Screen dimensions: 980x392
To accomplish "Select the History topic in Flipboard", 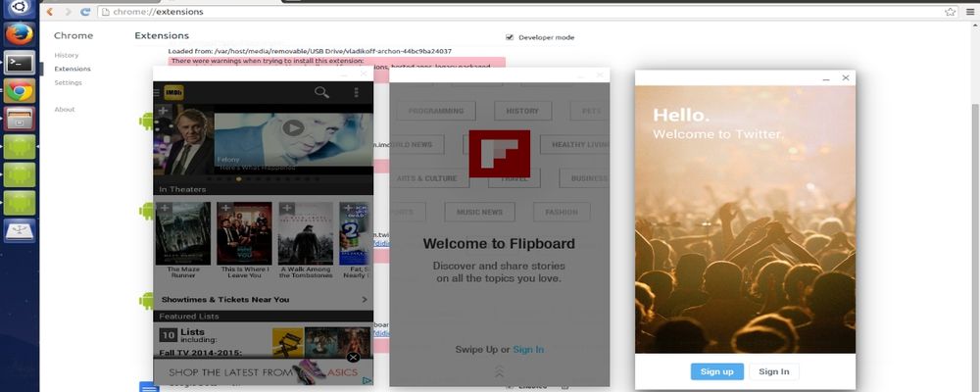I will [x=522, y=111].
